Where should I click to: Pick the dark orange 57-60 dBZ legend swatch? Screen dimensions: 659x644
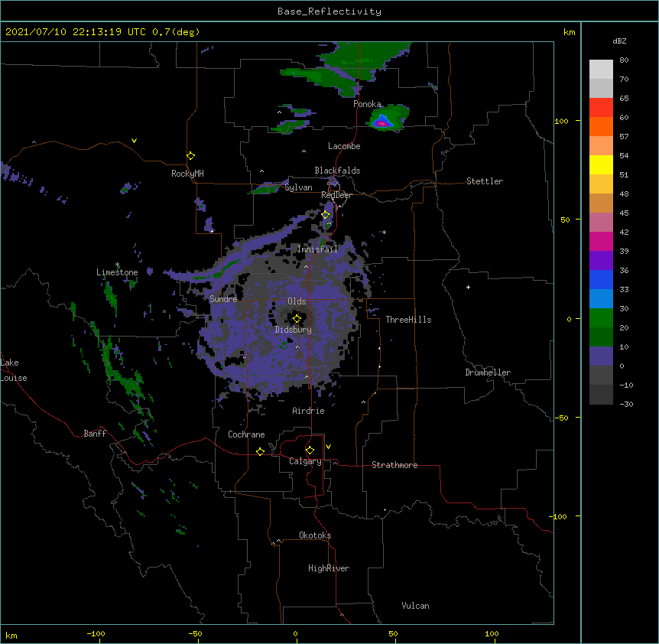[601, 126]
